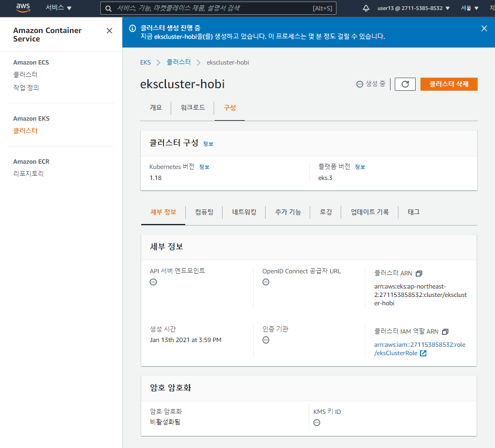Switch to the 워크로드 tab
Image resolution: width=495 pixels, height=448 pixels.
point(193,108)
